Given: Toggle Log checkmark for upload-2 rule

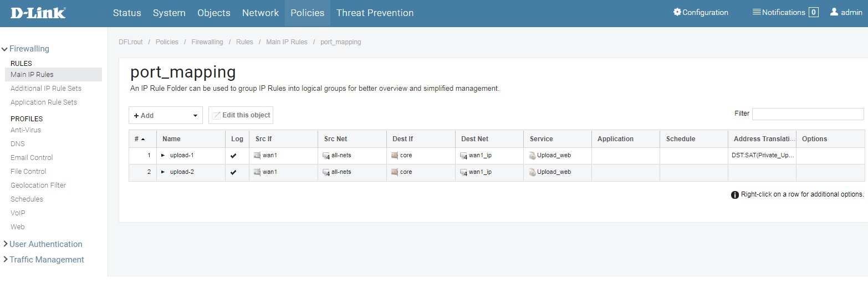Looking at the screenshot, I should pos(233,172).
